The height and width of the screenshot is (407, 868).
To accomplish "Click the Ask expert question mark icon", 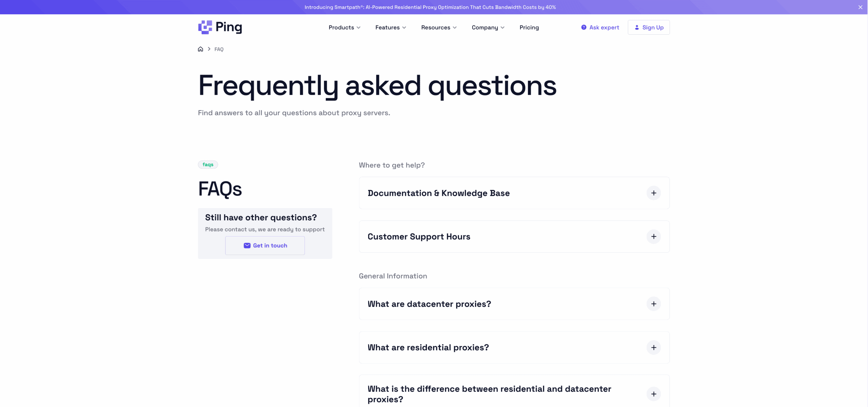I will click(x=584, y=27).
